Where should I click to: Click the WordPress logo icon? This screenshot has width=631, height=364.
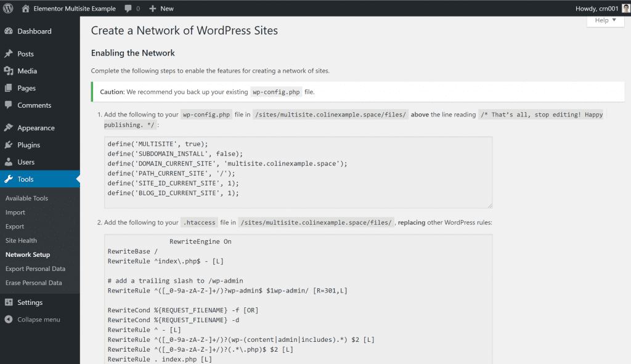point(9,9)
